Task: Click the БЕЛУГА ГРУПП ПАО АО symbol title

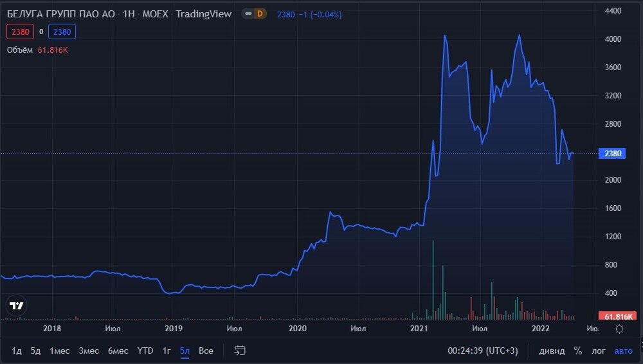Action: click(x=60, y=14)
